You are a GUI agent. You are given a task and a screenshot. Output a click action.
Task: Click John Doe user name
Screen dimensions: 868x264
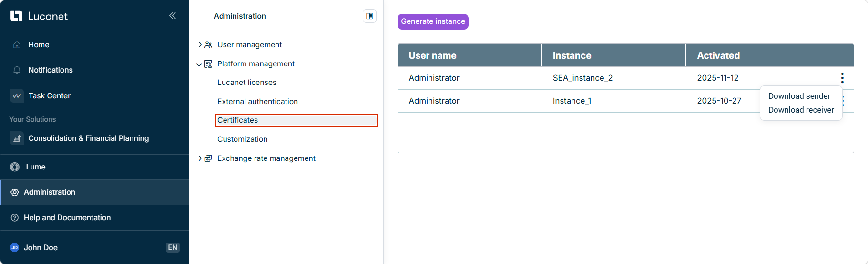41,247
